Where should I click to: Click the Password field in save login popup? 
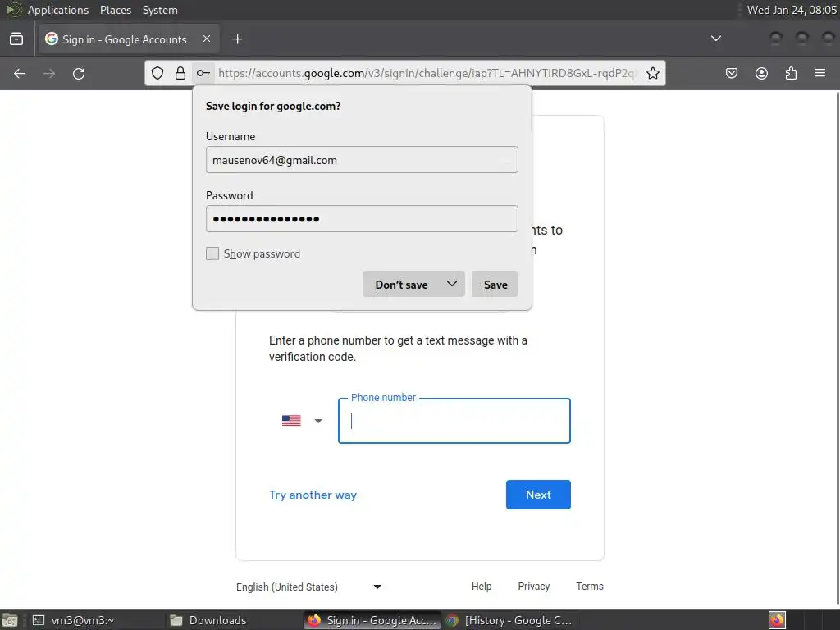tap(362, 218)
